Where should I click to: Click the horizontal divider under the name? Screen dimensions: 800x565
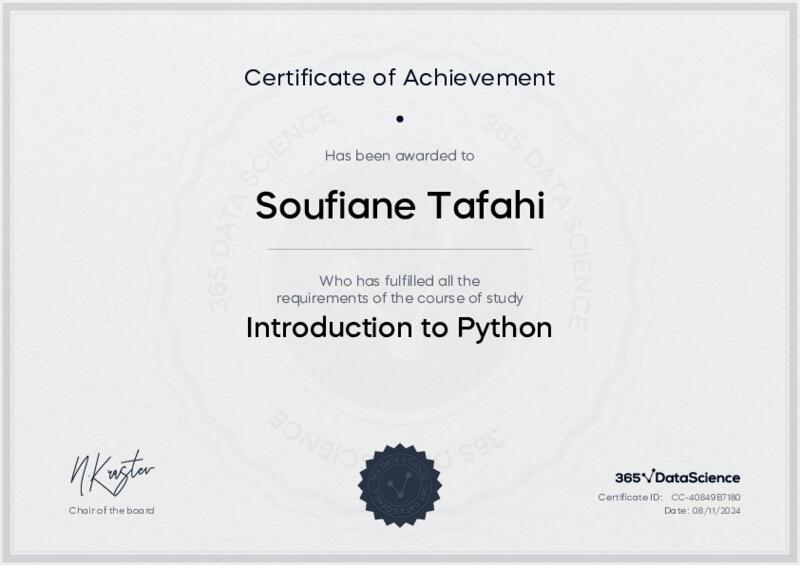pyautogui.click(x=399, y=249)
